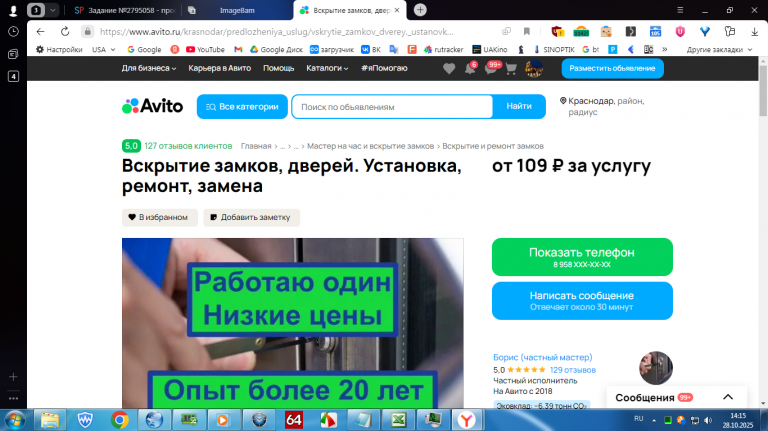
Task: Open Windows Explorer folder in taskbar
Action: pyautogui.click(x=50, y=420)
